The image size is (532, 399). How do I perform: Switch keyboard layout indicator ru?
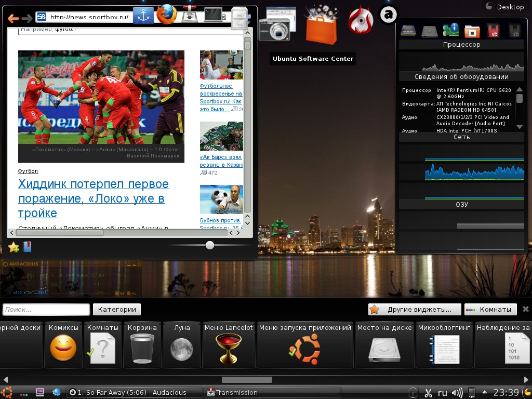tap(442, 393)
